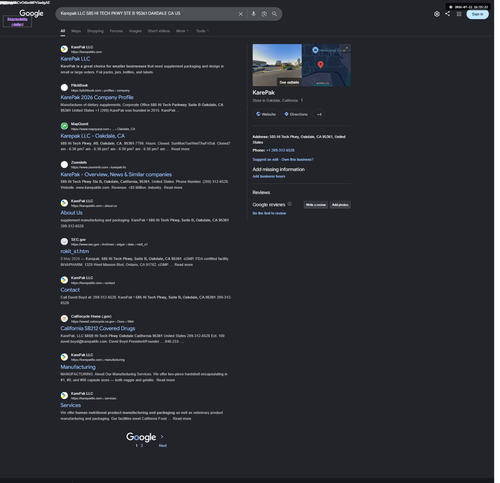The width and height of the screenshot is (500, 483).
Task: Click the next-page chevron beside the bottom Google logo
Action: point(162,436)
